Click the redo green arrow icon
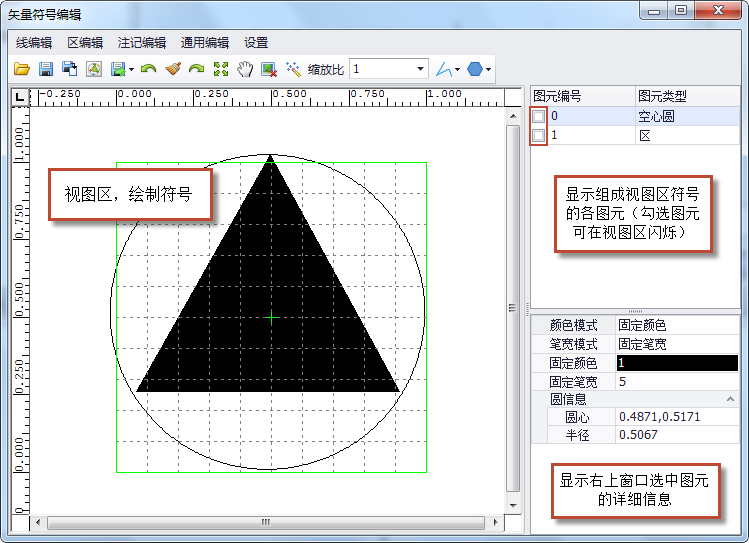749x543 pixels. [x=196, y=69]
